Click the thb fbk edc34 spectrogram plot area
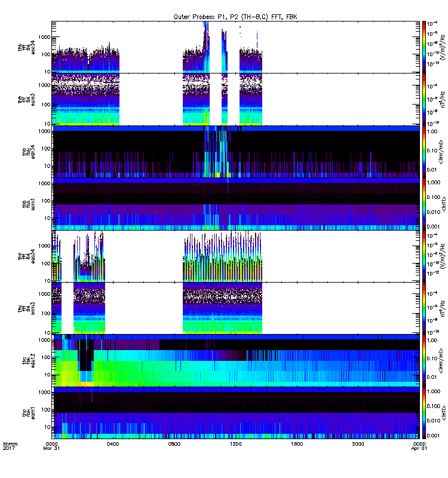Screen dimensions: 448x478 tap(235, 152)
